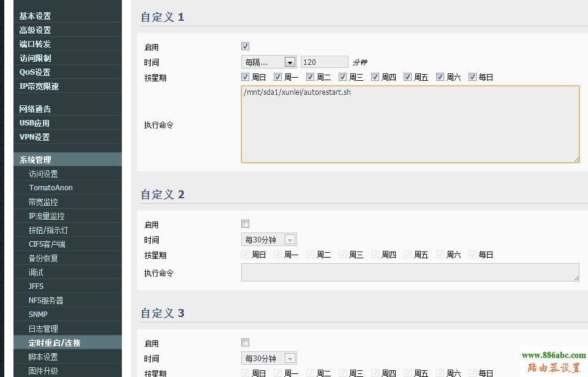Enable the 启用 checkbox in 自定义 3
Viewport: 588px width, 377px height.
pos(245,342)
